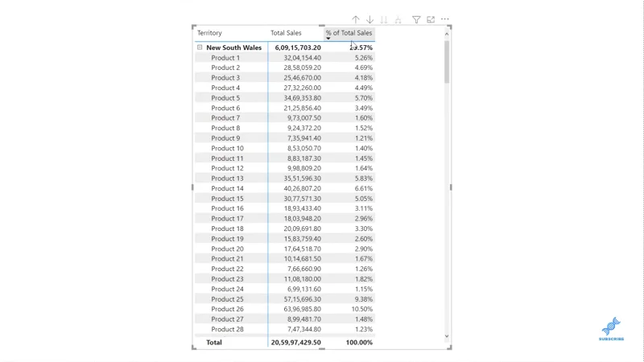Click the drill down arrow icon
Screen dimensions: 644x362
[370, 19]
